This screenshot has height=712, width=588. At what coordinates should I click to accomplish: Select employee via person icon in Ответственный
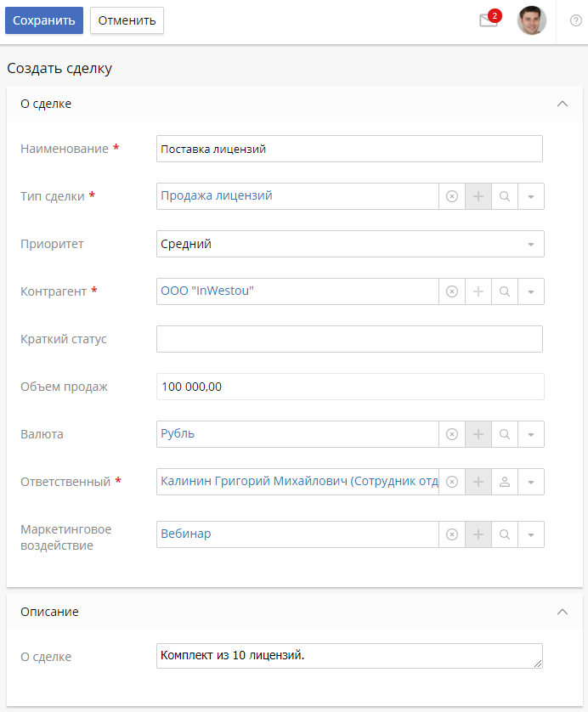pos(505,482)
